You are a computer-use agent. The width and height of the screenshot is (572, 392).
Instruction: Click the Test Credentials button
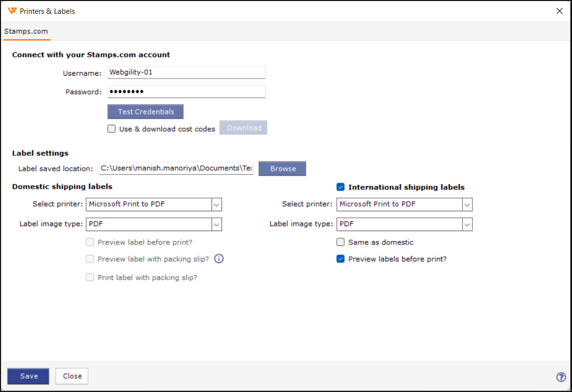(x=146, y=112)
